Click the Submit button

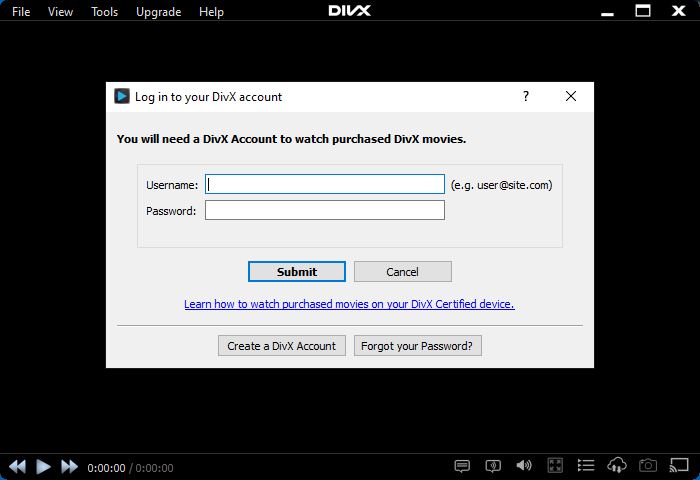click(x=297, y=271)
